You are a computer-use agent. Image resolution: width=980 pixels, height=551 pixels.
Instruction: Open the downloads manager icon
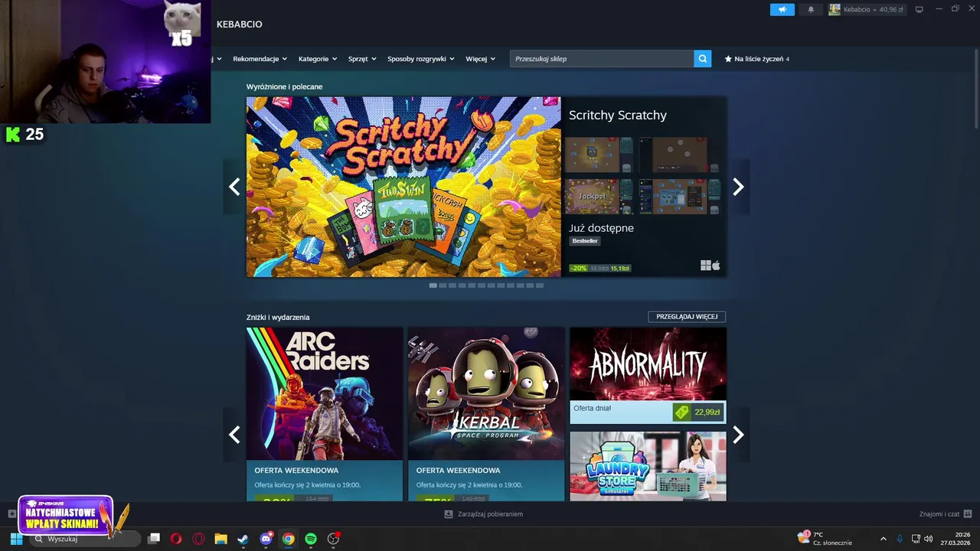[x=449, y=514]
